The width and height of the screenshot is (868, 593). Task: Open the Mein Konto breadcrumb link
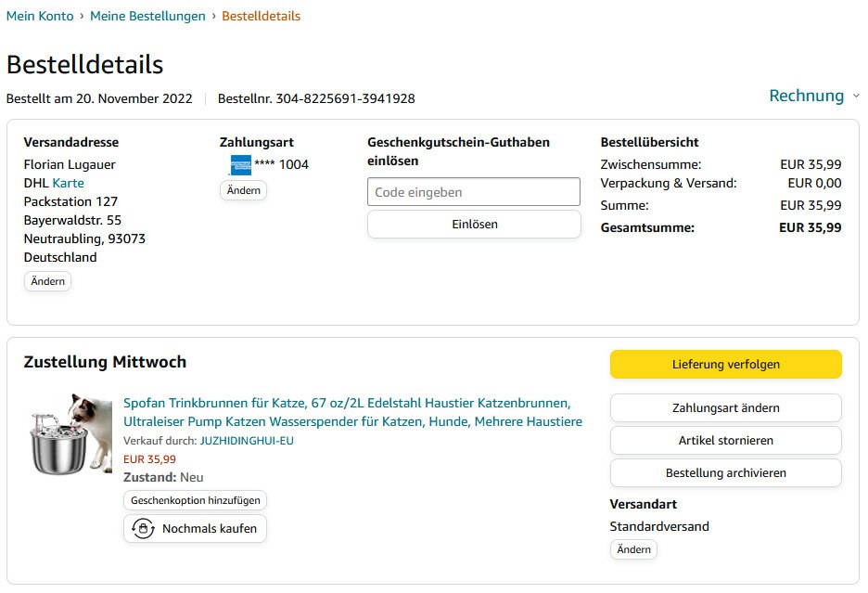tap(40, 16)
